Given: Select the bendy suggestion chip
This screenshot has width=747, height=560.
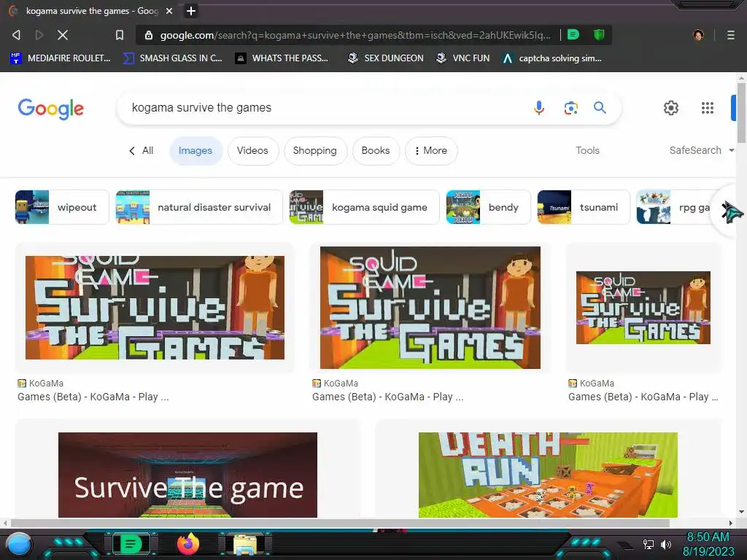Looking at the screenshot, I should [x=488, y=207].
